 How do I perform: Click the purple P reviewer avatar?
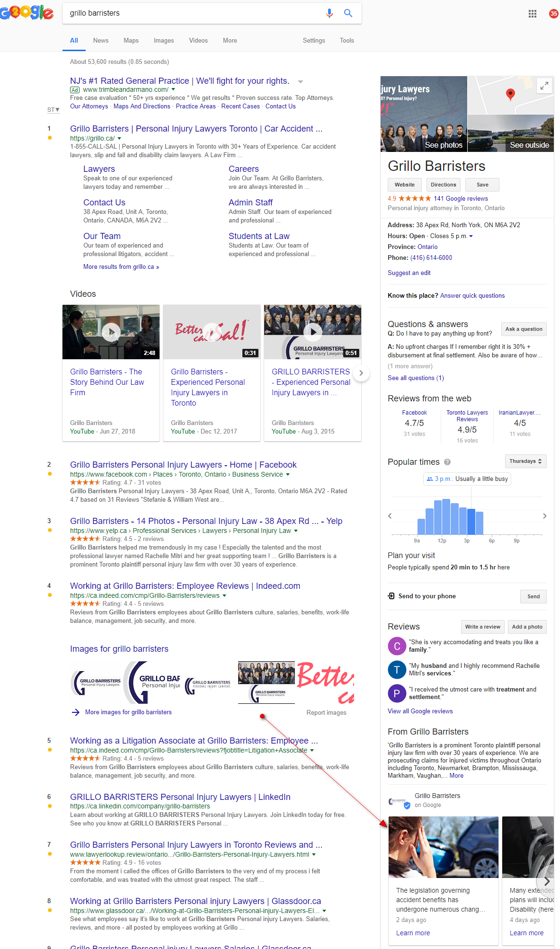(x=397, y=693)
